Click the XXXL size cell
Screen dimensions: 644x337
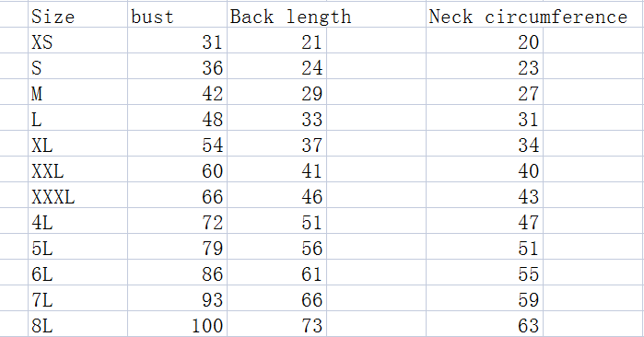point(77,195)
